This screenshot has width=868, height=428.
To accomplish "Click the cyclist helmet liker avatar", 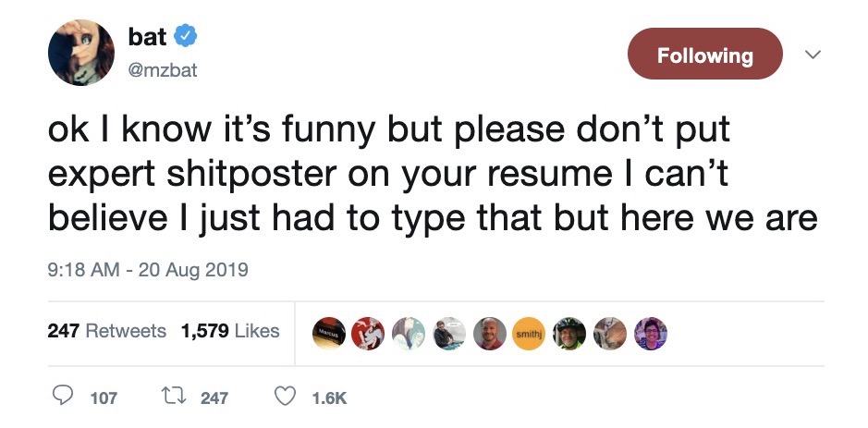I will [x=569, y=334].
